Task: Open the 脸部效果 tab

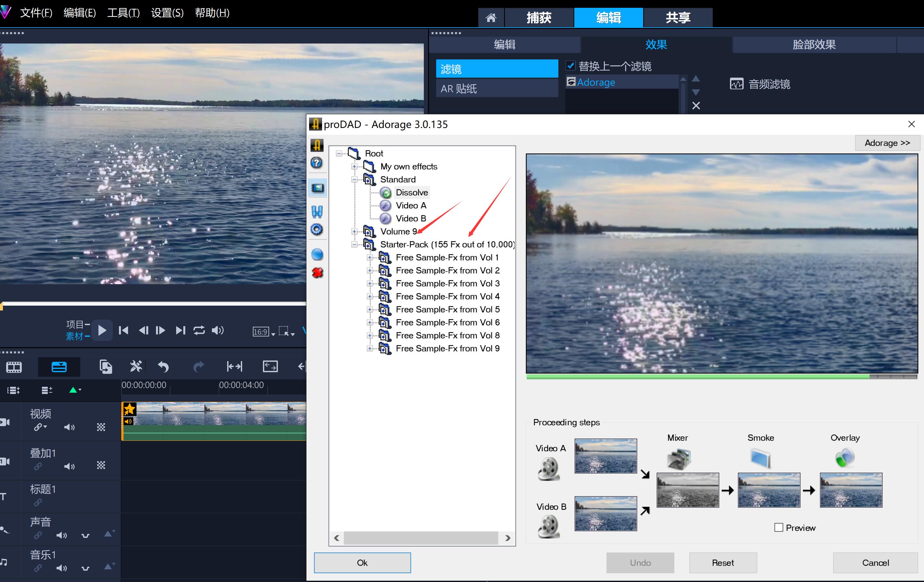Action: click(x=814, y=44)
